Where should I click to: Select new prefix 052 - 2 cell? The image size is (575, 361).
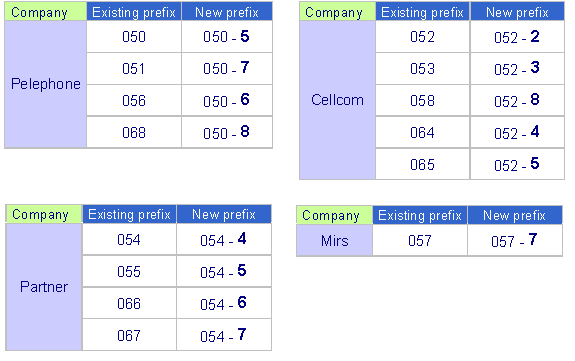coord(517,37)
